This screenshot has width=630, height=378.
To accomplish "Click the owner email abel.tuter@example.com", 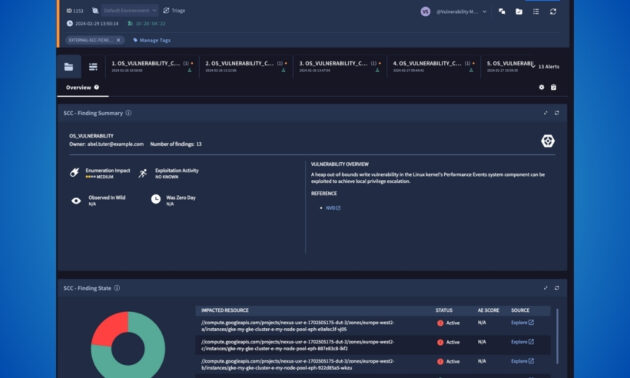I will pyautogui.click(x=115, y=144).
